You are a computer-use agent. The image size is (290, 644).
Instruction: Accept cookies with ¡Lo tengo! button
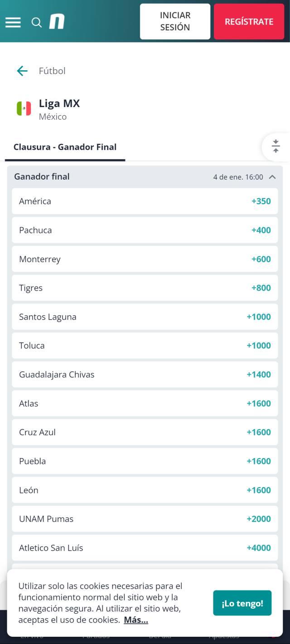tap(242, 603)
